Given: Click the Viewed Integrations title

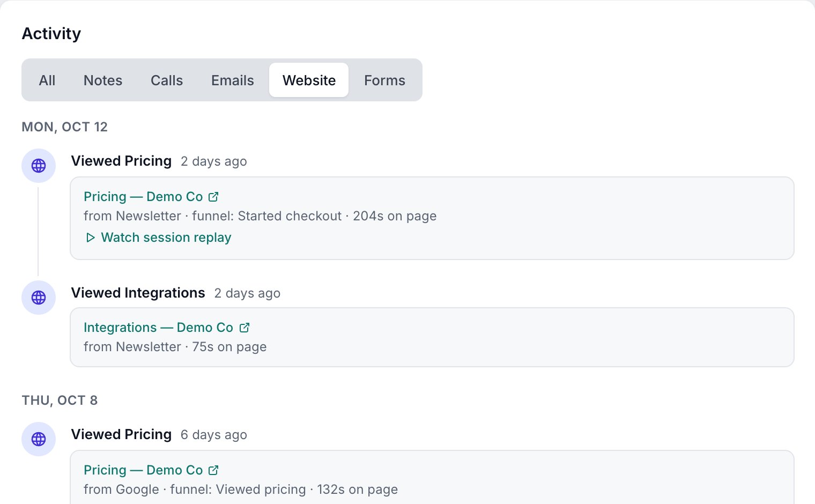Looking at the screenshot, I should [x=138, y=293].
